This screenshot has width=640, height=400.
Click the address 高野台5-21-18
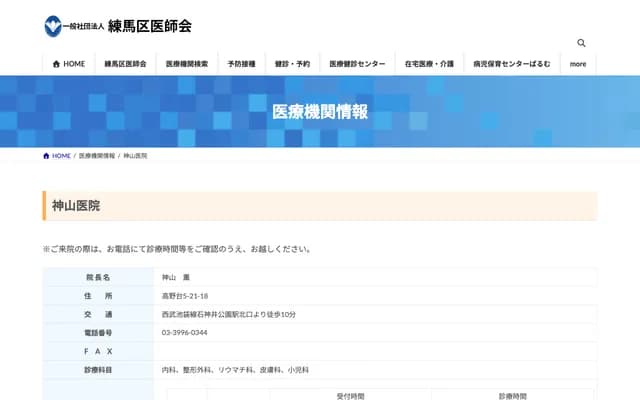pyautogui.click(x=185, y=296)
